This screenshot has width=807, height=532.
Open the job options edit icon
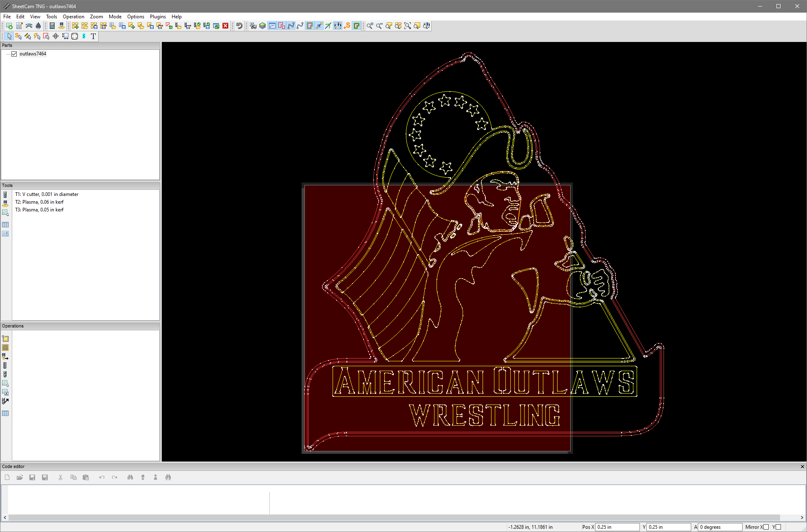coord(19,26)
